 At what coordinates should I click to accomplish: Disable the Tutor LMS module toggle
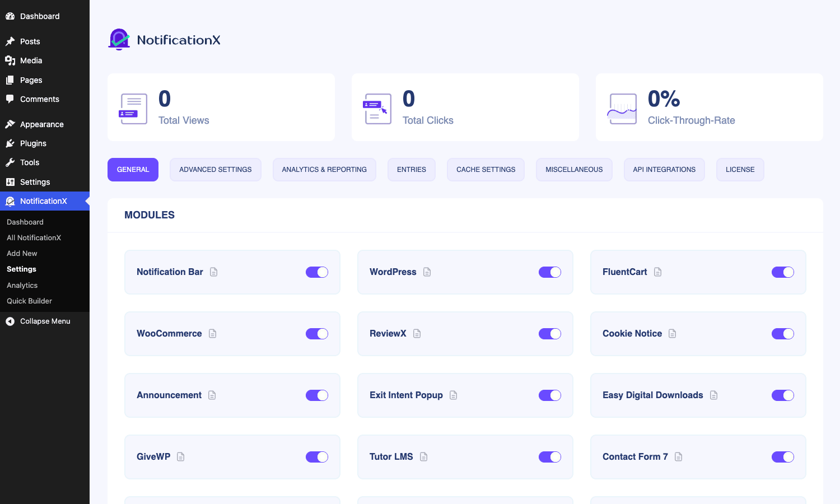click(x=550, y=457)
